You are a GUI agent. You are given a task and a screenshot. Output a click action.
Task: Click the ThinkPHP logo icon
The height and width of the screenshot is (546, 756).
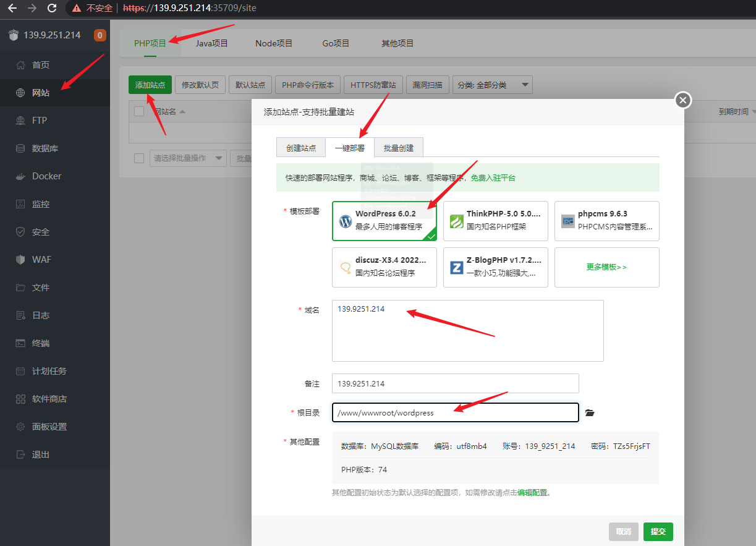(456, 221)
